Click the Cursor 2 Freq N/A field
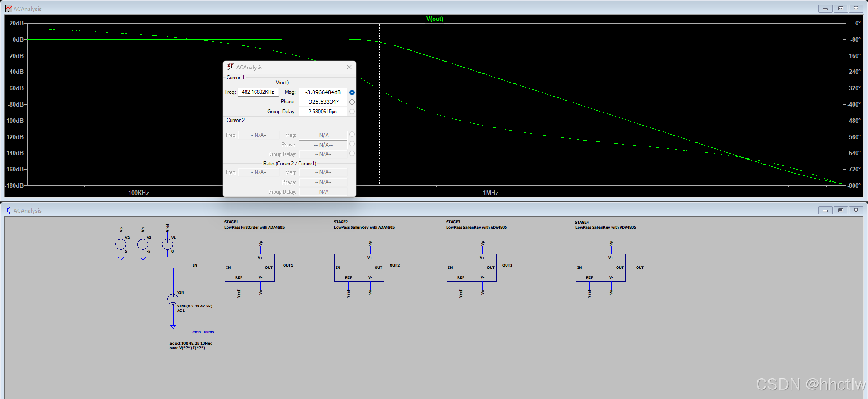 pyautogui.click(x=259, y=135)
